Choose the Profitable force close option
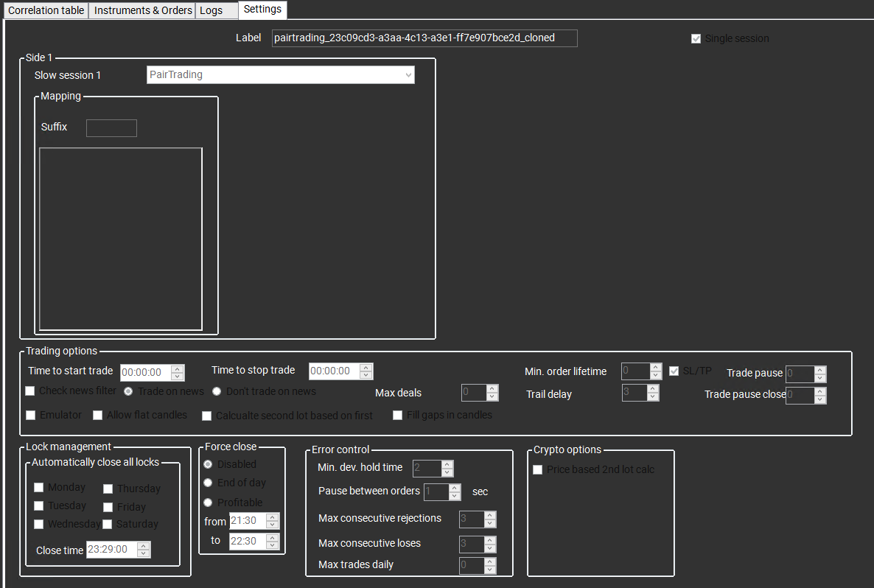The image size is (874, 588). click(x=209, y=503)
